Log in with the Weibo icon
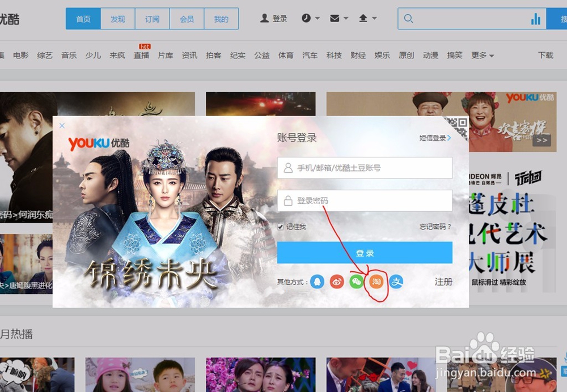 (x=337, y=282)
